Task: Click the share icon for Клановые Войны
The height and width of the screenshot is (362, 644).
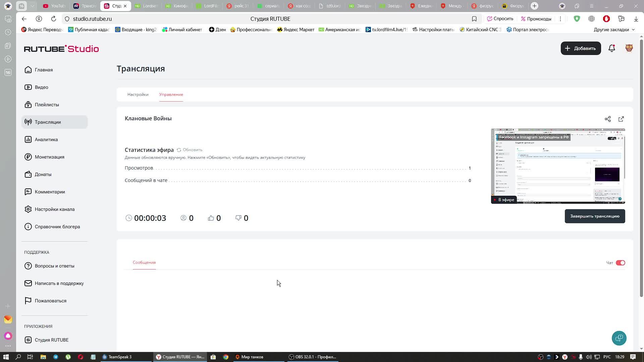Action: (607, 119)
